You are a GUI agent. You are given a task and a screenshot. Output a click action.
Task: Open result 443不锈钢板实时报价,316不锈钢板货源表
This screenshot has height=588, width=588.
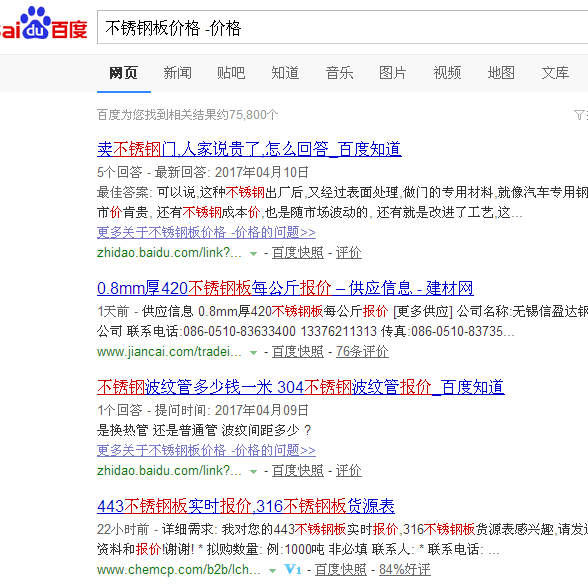(246, 506)
